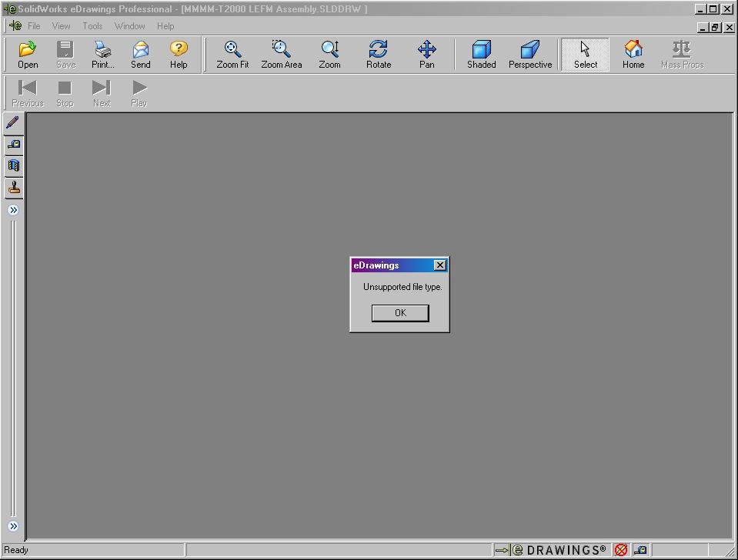Select the Zoom Fit tool

click(x=232, y=55)
